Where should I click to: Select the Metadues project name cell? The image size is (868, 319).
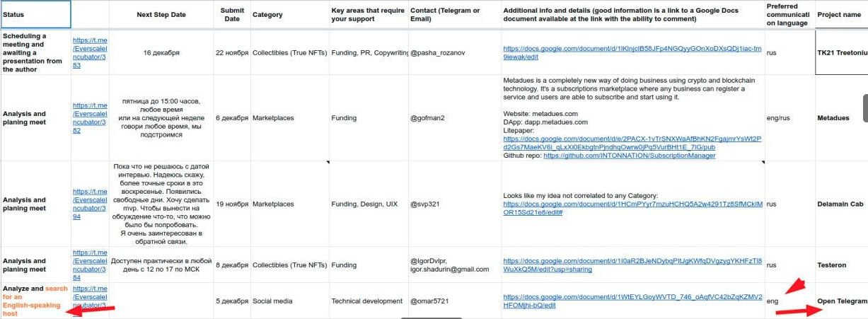841,118
